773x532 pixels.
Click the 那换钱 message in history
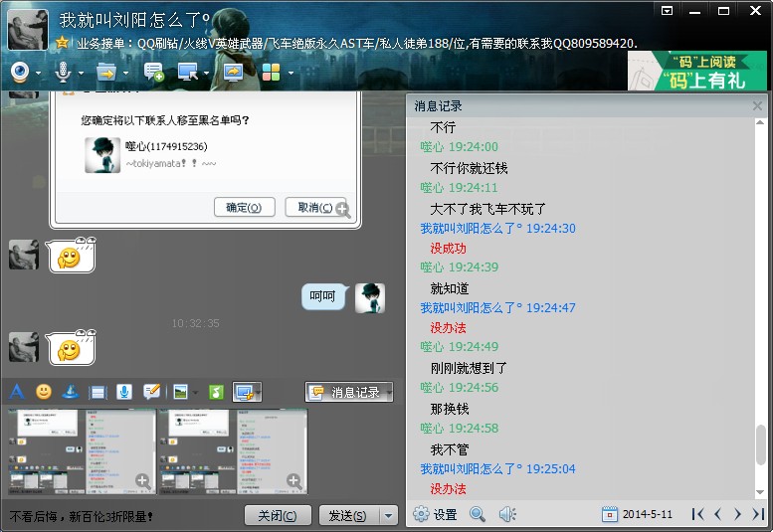[449, 409]
